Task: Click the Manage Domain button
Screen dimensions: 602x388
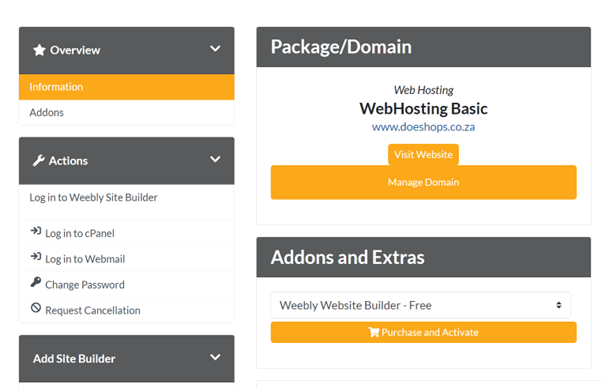Action: pos(423,182)
